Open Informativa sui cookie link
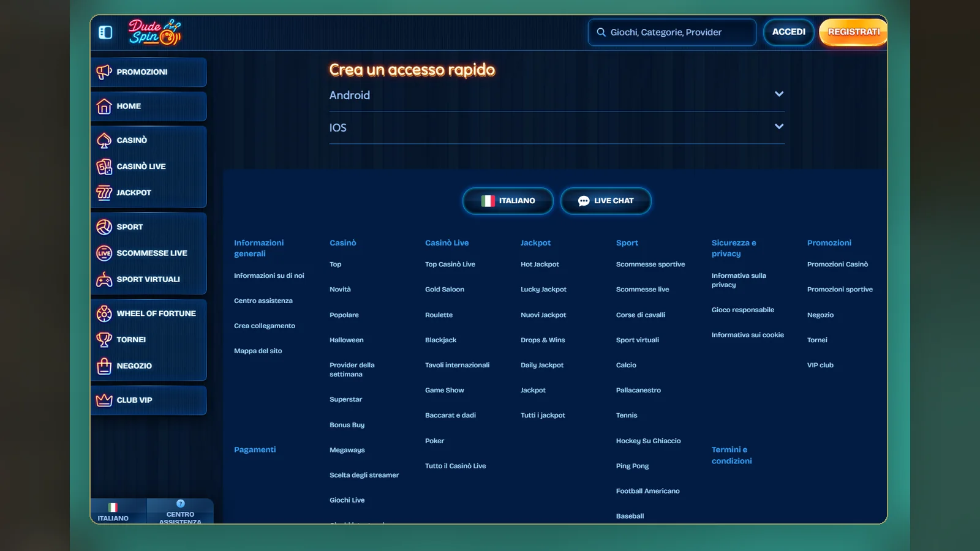The height and width of the screenshot is (551, 980). coord(748,335)
